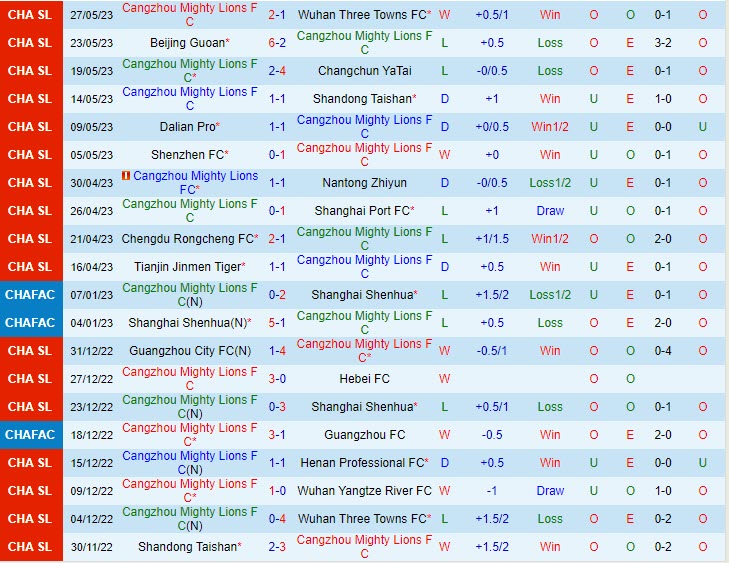Select the Win1/2 result for Dalian Pro match
The width and height of the screenshot is (729, 563).
point(550,126)
